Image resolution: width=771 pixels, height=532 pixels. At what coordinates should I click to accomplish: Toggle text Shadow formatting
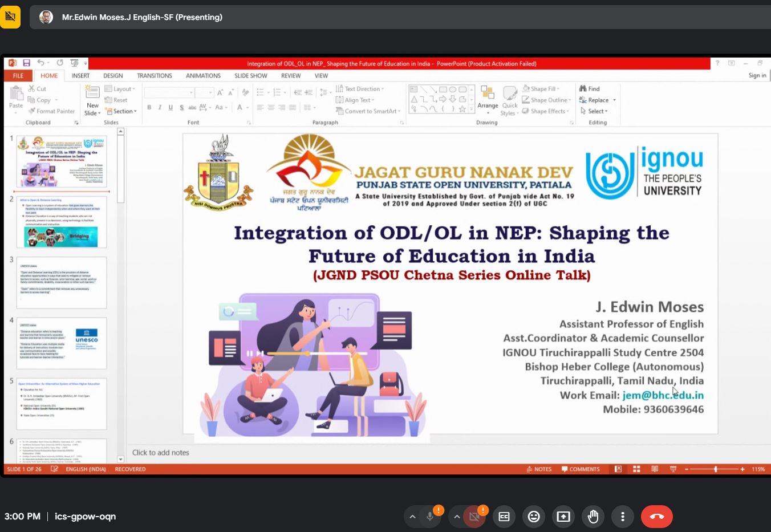pyautogui.click(x=181, y=107)
